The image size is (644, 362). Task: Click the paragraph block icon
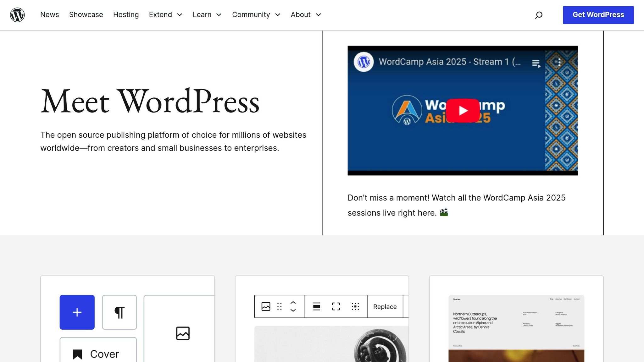coord(119,312)
